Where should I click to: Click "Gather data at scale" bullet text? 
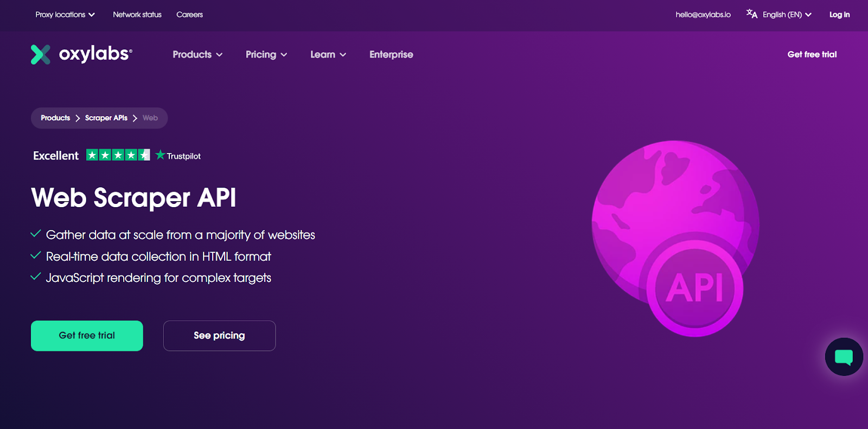pyautogui.click(x=180, y=235)
